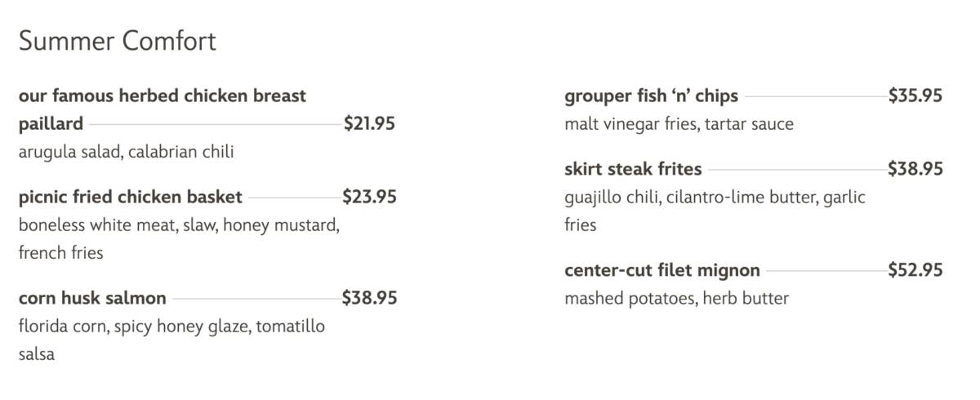Select our famous herbed chicken breast paillard
The height and width of the screenshot is (400, 980).
tap(162, 96)
